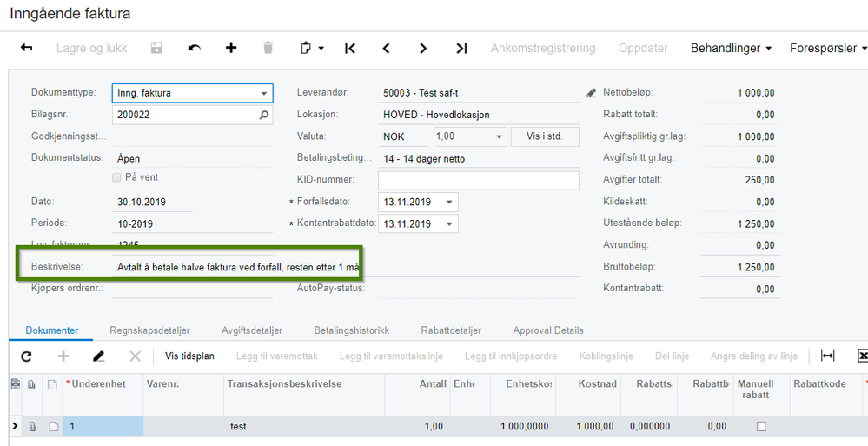Screen dimensions: 868x446
Task: Click the Enhetskostnad cell 1 000,0000
Action: coord(522,427)
